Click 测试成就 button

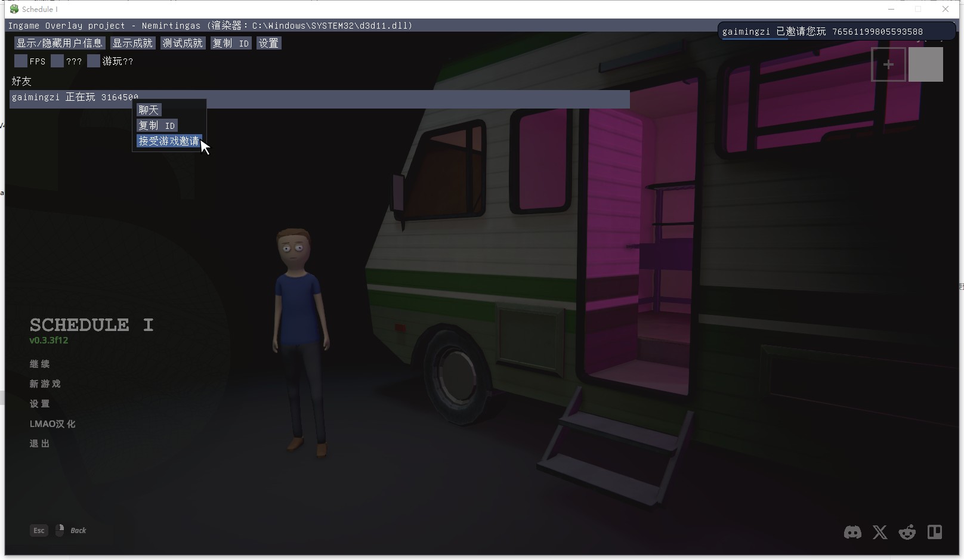pyautogui.click(x=183, y=43)
